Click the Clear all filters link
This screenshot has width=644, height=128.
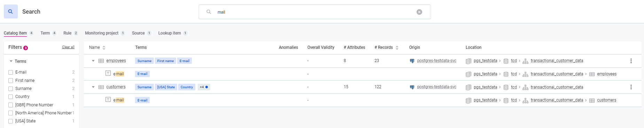click(68, 47)
